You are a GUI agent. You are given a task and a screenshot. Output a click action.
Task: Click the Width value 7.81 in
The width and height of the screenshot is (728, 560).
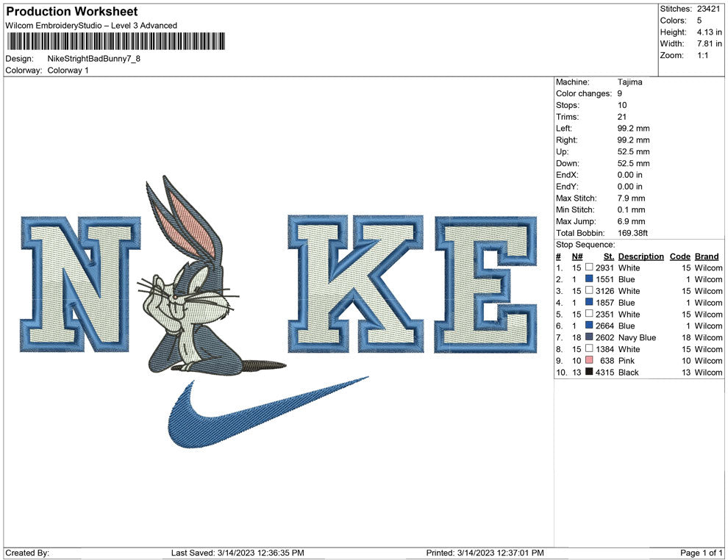pos(709,43)
